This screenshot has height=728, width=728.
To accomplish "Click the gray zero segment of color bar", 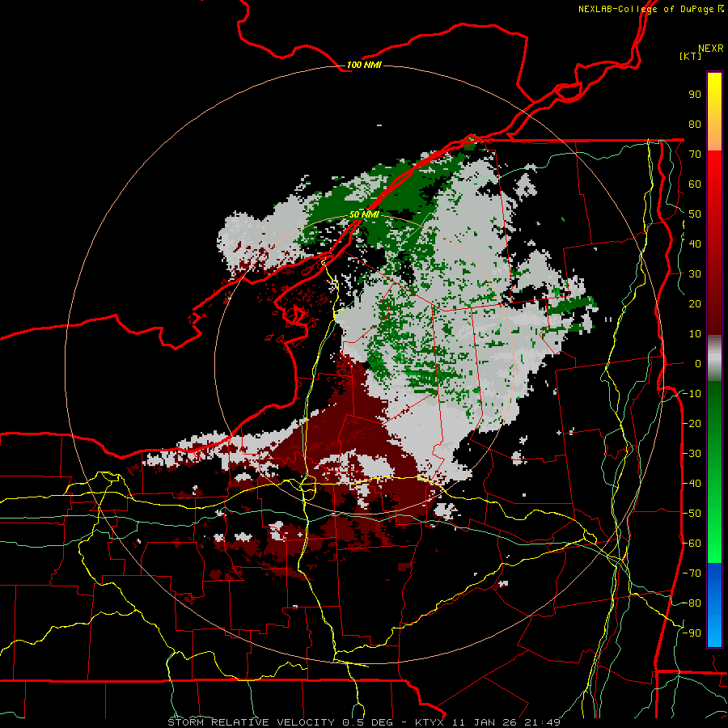I will click(714, 358).
